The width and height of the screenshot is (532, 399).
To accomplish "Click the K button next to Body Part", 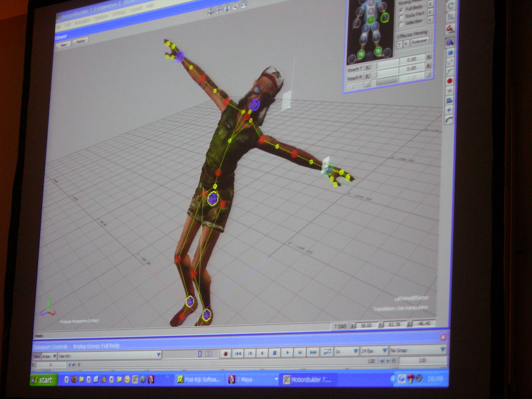I will [x=430, y=12].
